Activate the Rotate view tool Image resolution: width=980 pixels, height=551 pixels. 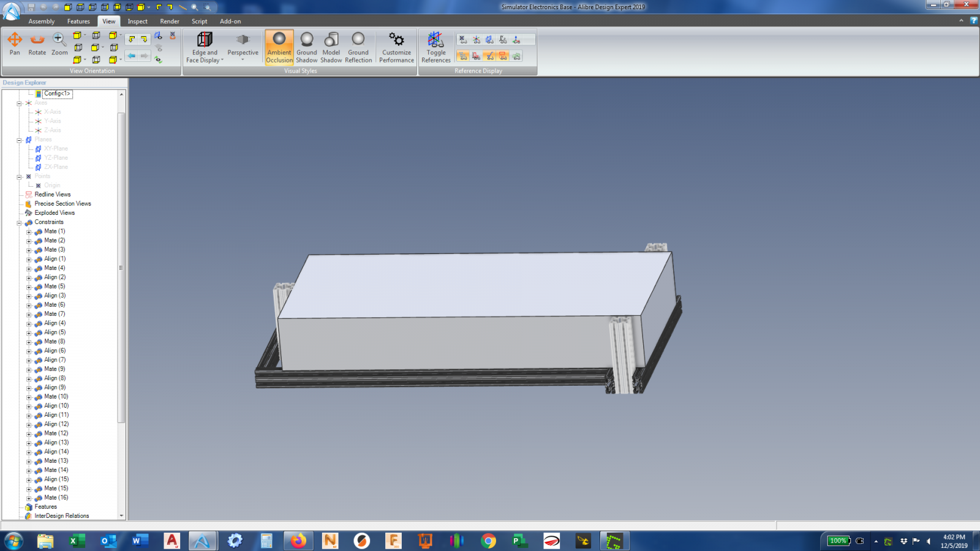tap(37, 44)
